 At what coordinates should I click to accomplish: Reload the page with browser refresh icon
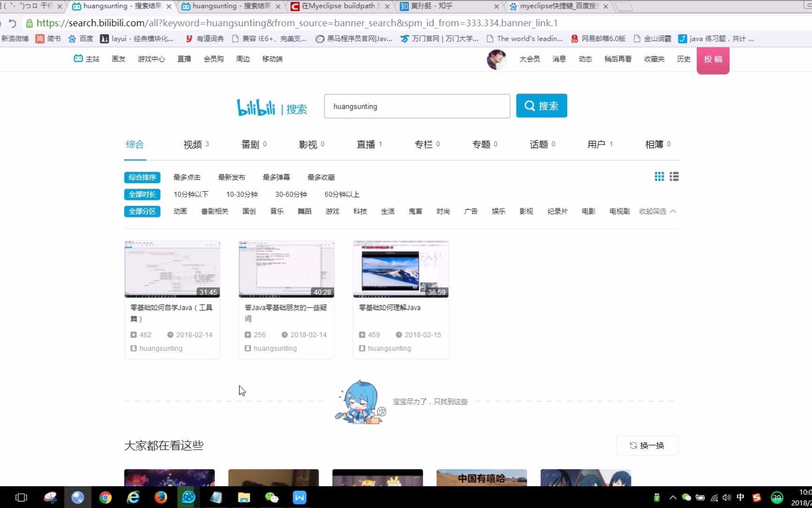(x=12, y=23)
